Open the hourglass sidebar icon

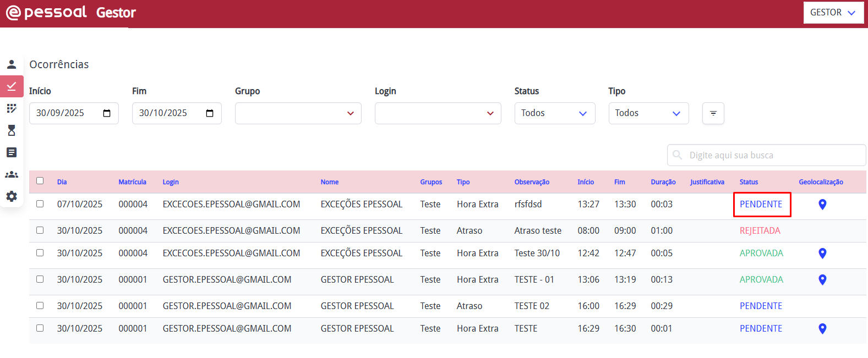12,130
